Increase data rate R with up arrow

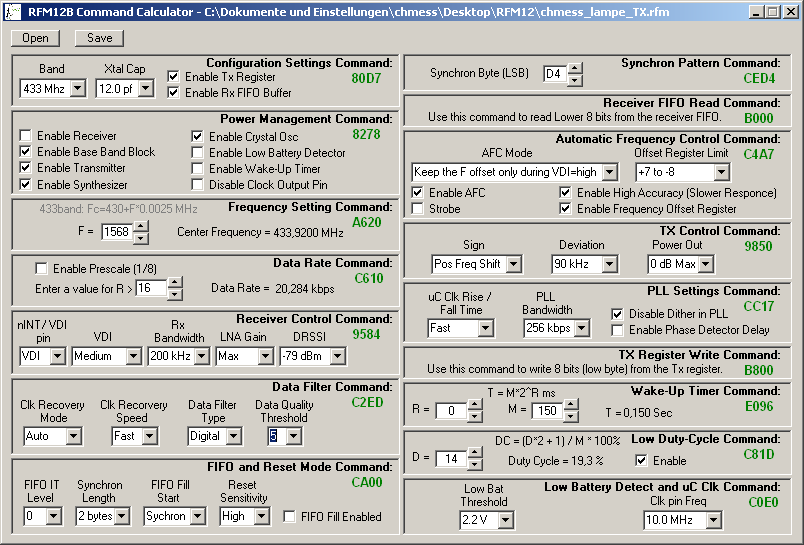tap(175, 282)
